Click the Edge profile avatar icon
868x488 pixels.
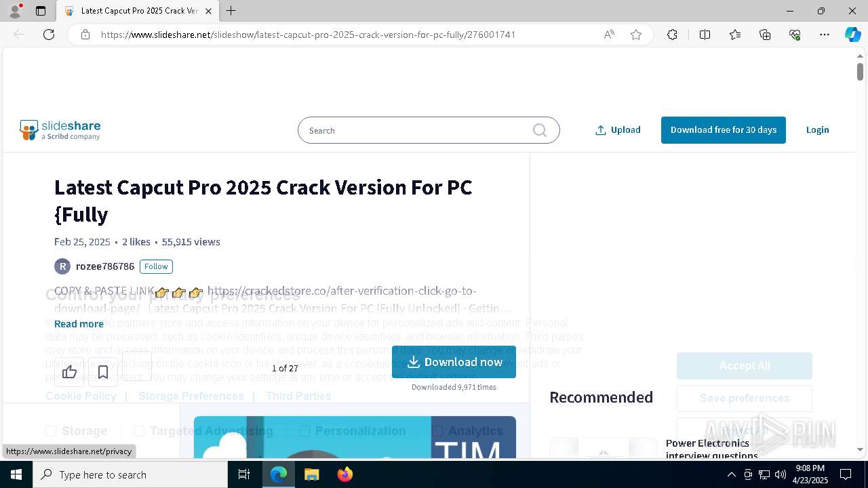[14, 11]
